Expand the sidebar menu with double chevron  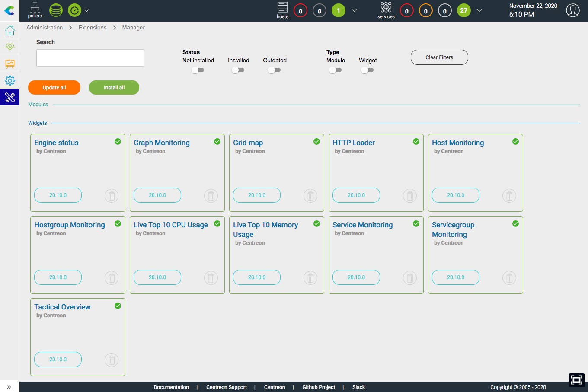[9, 387]
